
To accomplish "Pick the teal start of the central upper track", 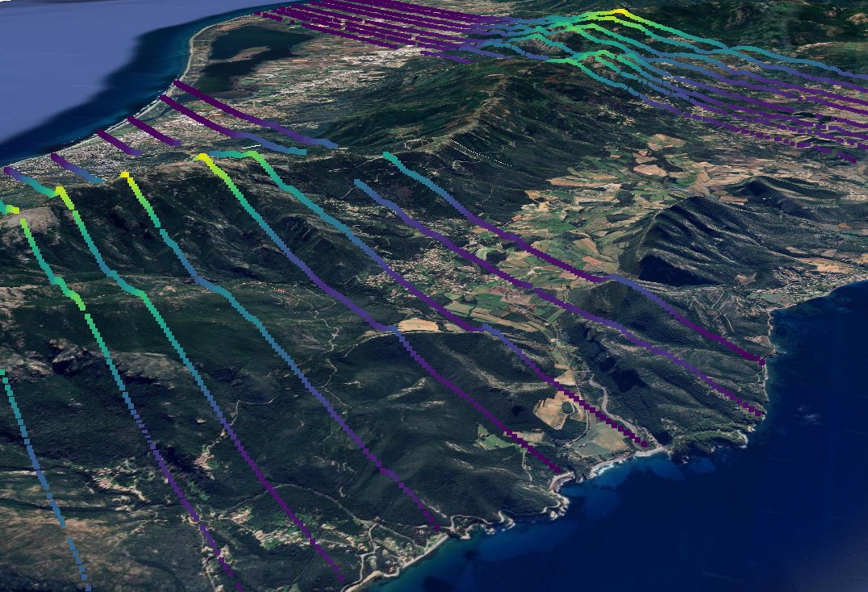I will [389, 156].
